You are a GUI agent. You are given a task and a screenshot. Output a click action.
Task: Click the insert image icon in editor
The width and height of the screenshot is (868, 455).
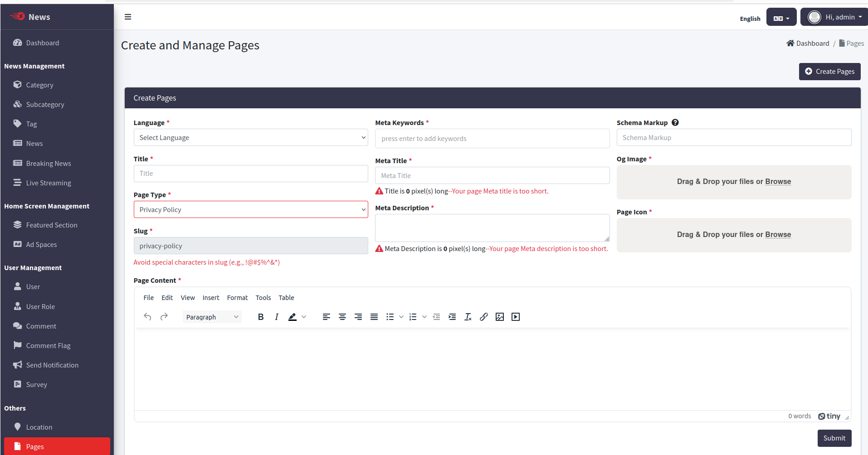pos(500,317)
